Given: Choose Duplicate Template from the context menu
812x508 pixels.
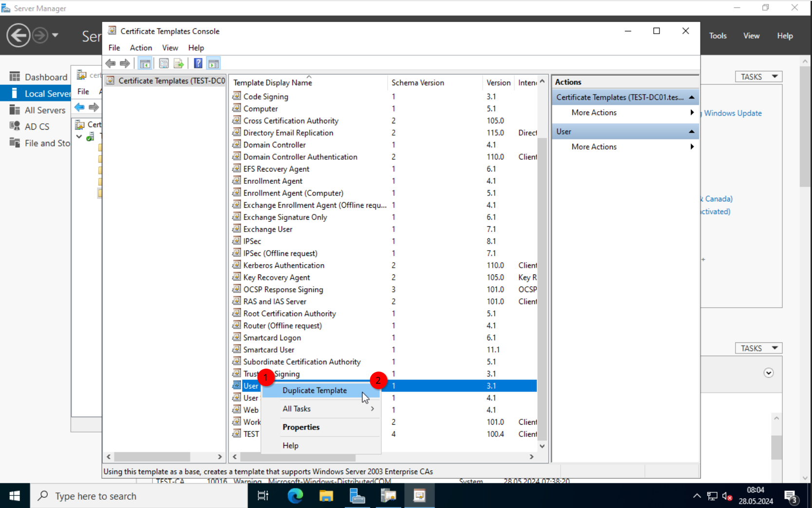Looking at the screenshot, I should pyautogui.click(x=321, y=391).
